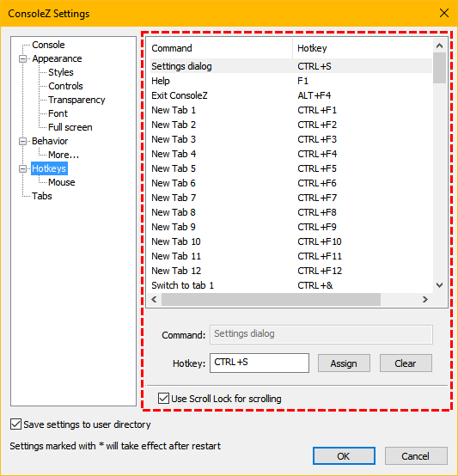Select the Hotkeys tree item
This screenshot has height=476, width=458.
pos(49,168)
